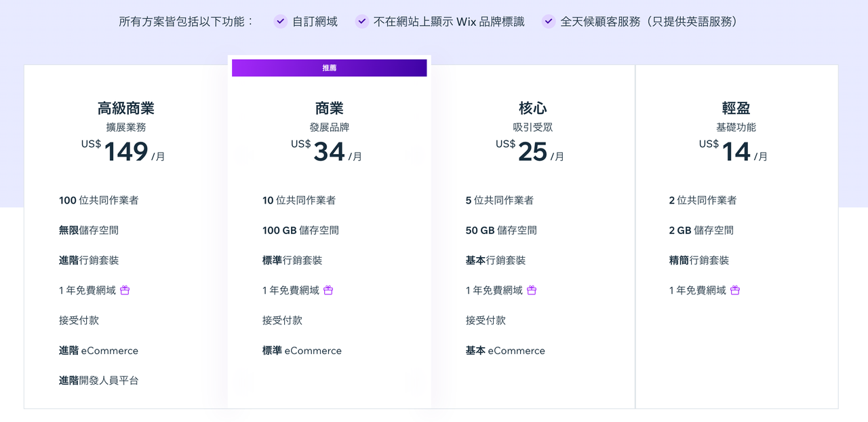Image resolution: width=868 pixels, height=422 pixels.
Task: Click the gift icon in the 商業 plan
Action: click(x=328, y=290)
